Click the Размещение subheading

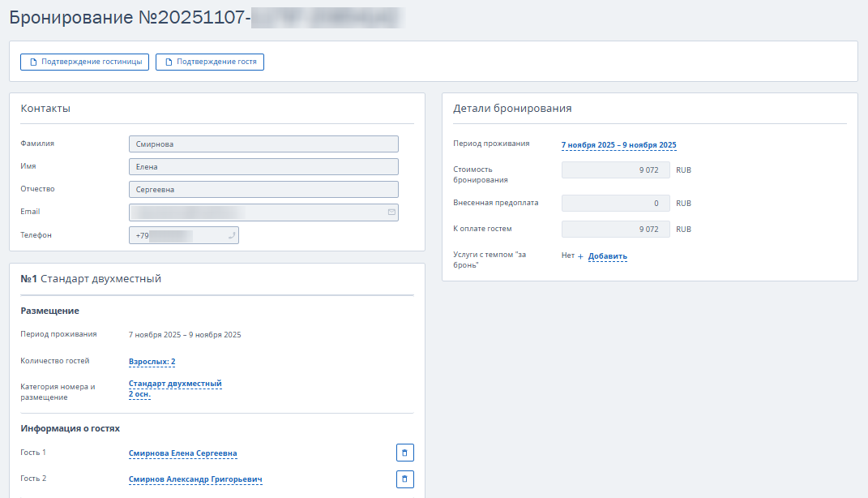tap(49, 311)
